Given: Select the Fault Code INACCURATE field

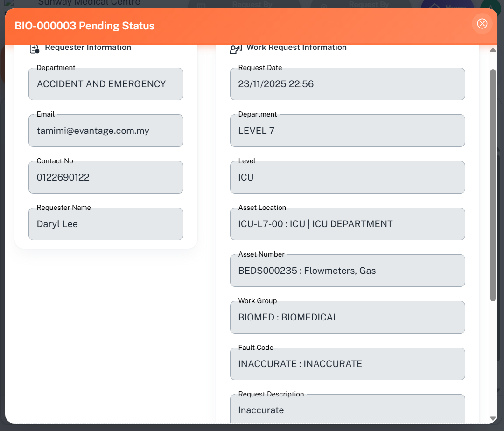Looking at the screenshot, I should (x=347, y=364).
